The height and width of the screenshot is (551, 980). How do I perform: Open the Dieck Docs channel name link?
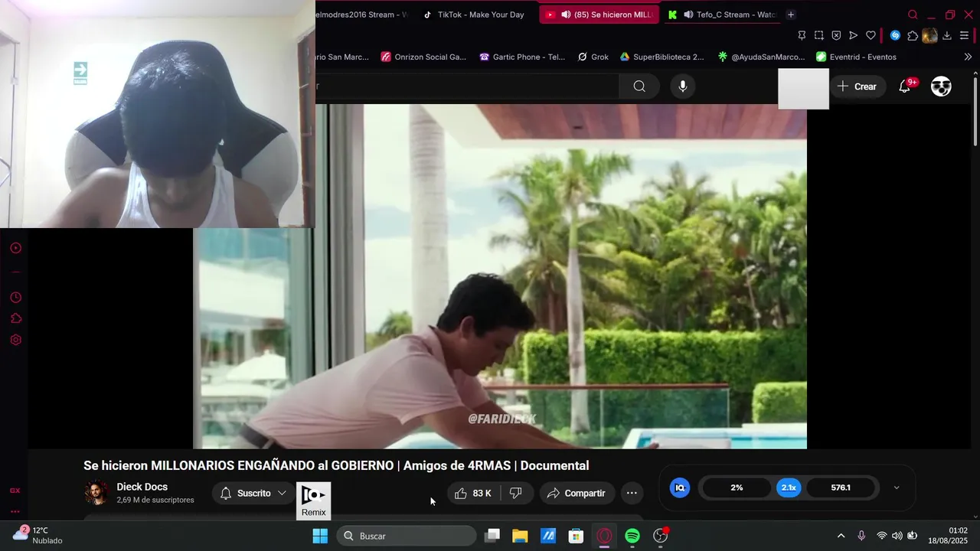pos(142,487)
